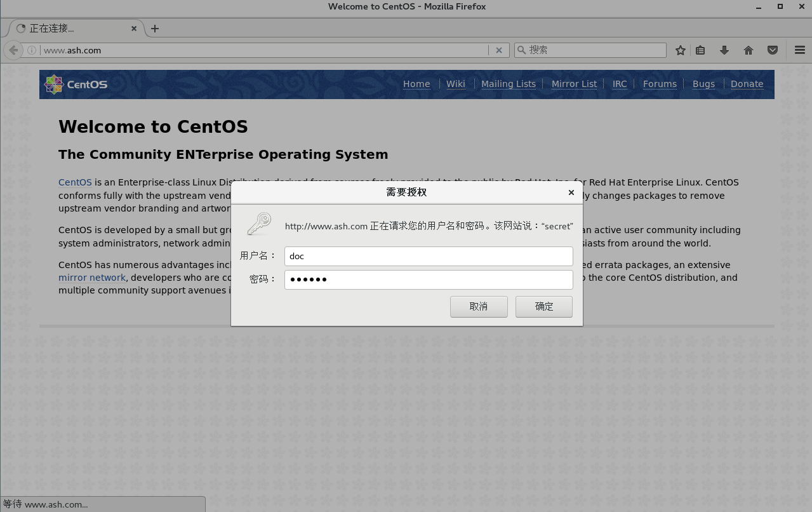
Task: Close the 正在连接 tab
Action: click(x=134, y=29)
